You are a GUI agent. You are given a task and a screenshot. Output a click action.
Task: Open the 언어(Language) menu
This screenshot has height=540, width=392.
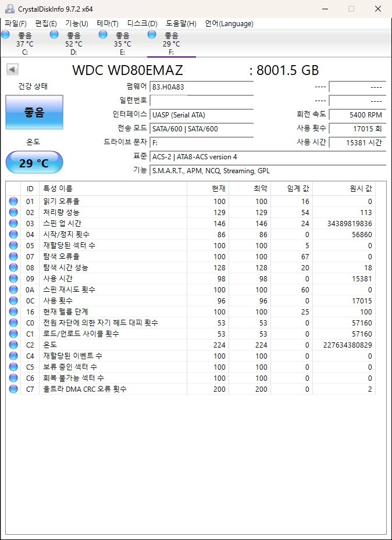[x=229, y=24]
